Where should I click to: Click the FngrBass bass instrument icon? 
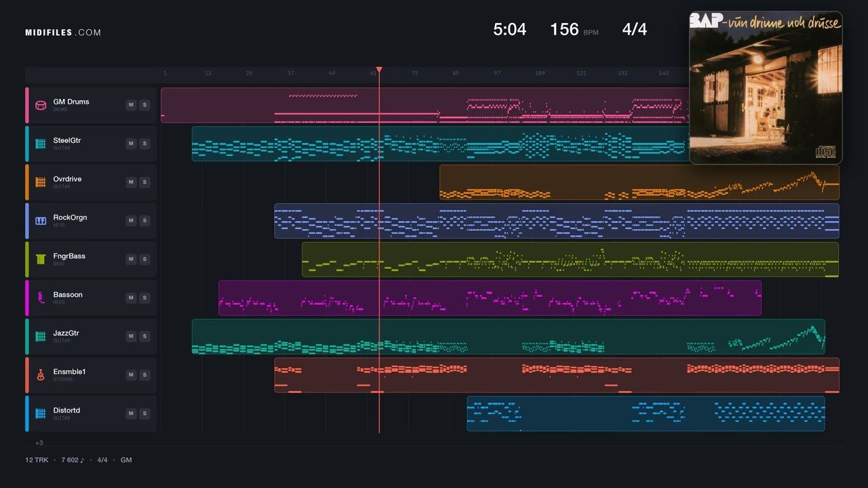pyautogui.click(x=41, y=260)
